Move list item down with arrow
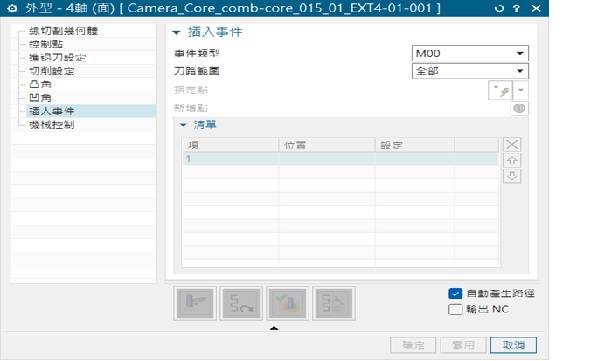Screen dimensions: 593x361 click(x=512, y=176)
